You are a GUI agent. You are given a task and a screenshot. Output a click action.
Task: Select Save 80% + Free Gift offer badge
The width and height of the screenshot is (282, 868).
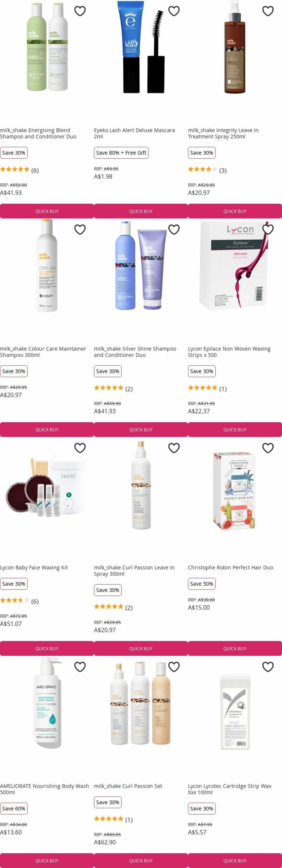point(121,153)
